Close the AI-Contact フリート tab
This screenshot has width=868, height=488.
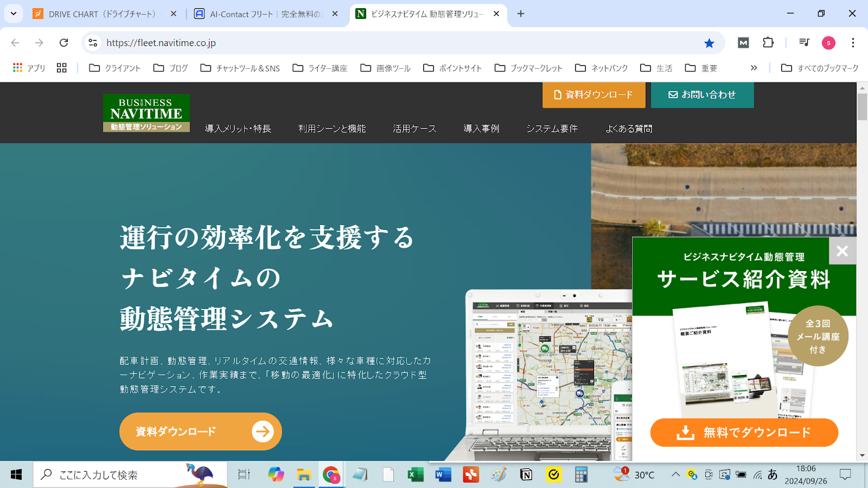pyautogui.click(x=335, y=14)
